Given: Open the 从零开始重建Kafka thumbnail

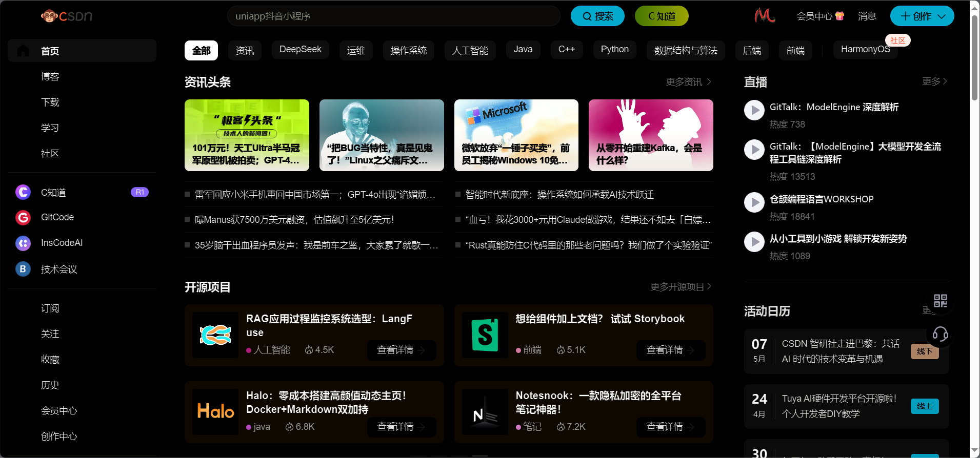Looking at the screenshot, I should (x=651, y=135).
